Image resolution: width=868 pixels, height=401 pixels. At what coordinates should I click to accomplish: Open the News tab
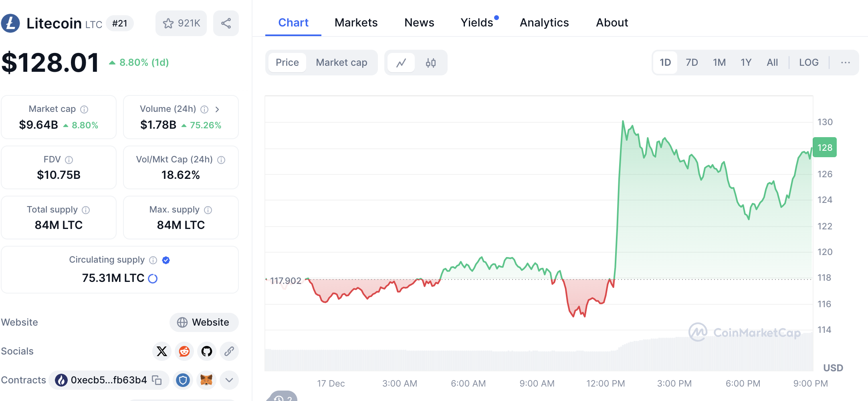(419, 22)
